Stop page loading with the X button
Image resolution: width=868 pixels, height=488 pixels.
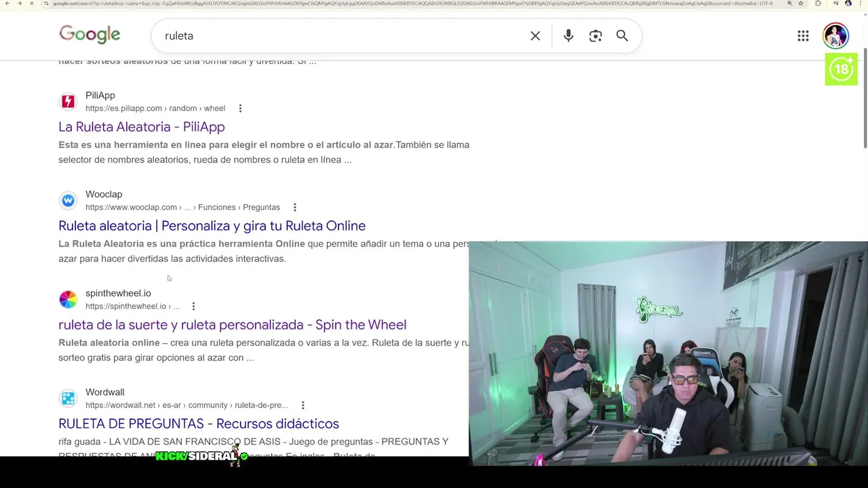tap(31, 3)
